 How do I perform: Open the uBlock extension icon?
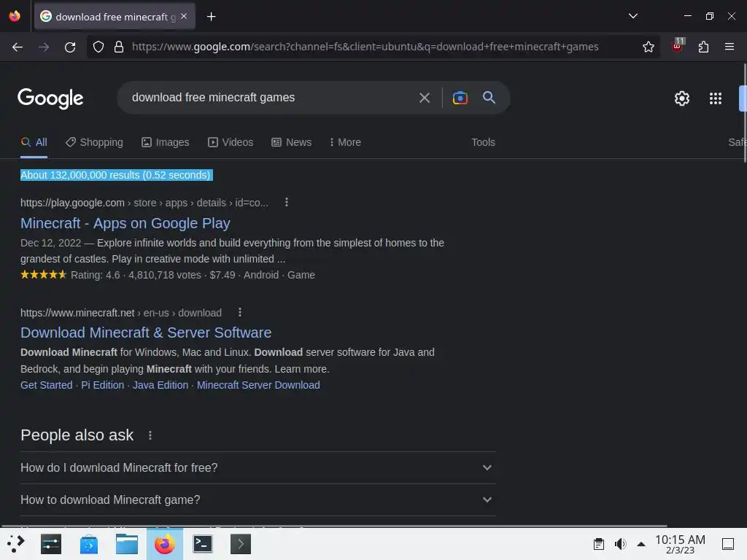[678, 46]
